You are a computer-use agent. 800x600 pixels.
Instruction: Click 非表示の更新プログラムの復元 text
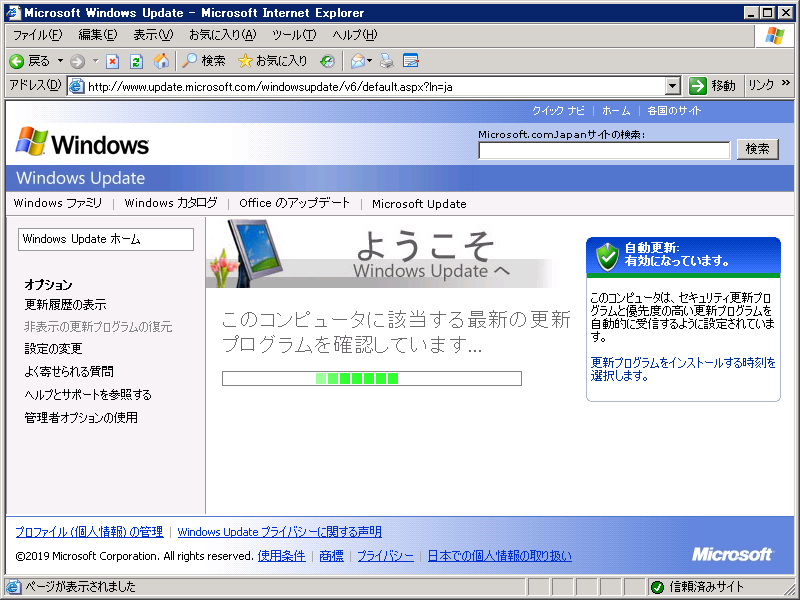[x=98, y=327]
